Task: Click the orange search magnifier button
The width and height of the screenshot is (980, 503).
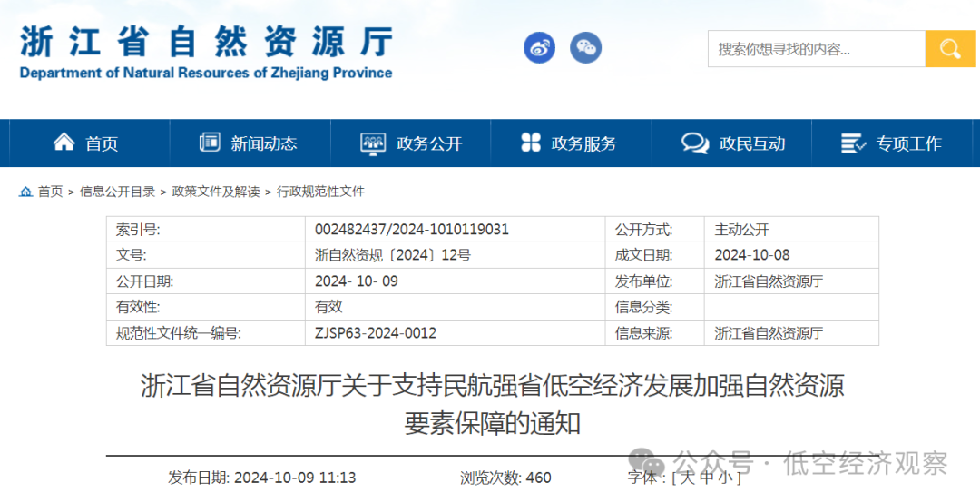Action: click(950, 49)
